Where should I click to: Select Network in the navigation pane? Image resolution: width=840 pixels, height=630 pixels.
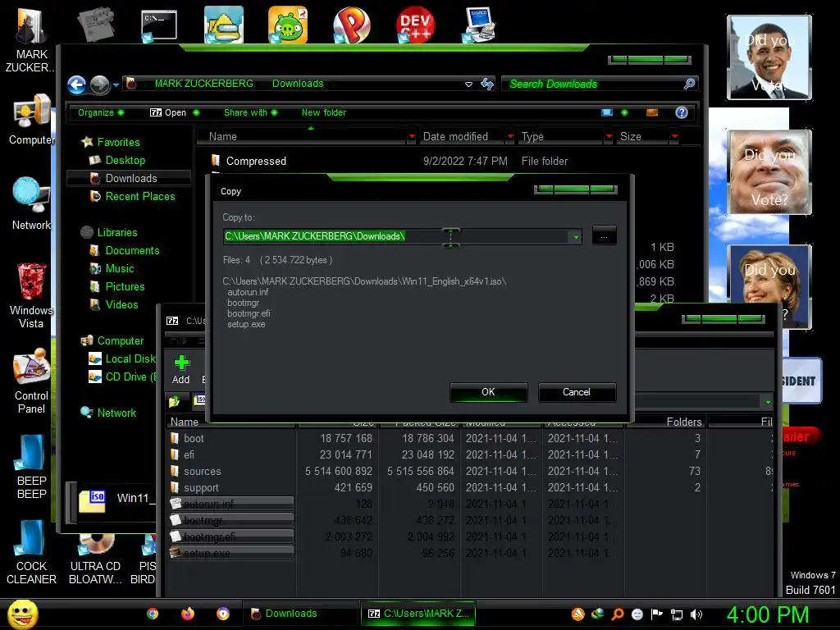coord(116,413)
